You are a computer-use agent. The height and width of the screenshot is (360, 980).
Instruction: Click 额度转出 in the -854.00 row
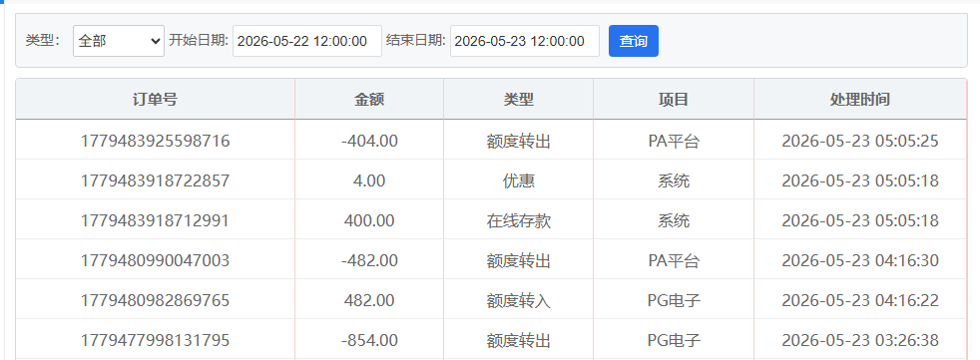[519, 341]
